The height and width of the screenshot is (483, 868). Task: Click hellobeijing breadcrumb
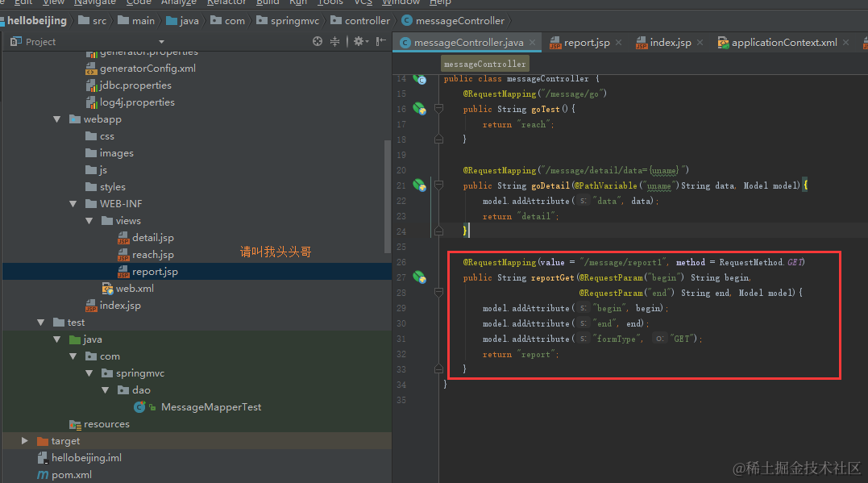[x=36, y=20]
